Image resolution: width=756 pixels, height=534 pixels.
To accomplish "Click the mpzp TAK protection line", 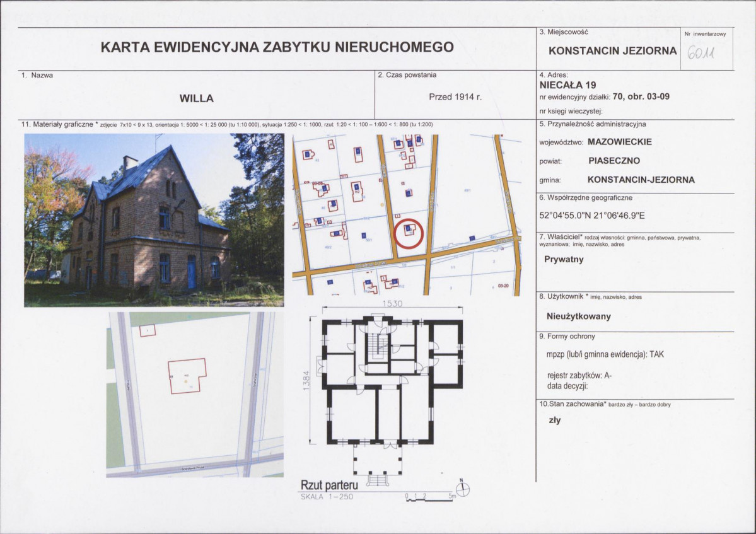I will (605, 354).
